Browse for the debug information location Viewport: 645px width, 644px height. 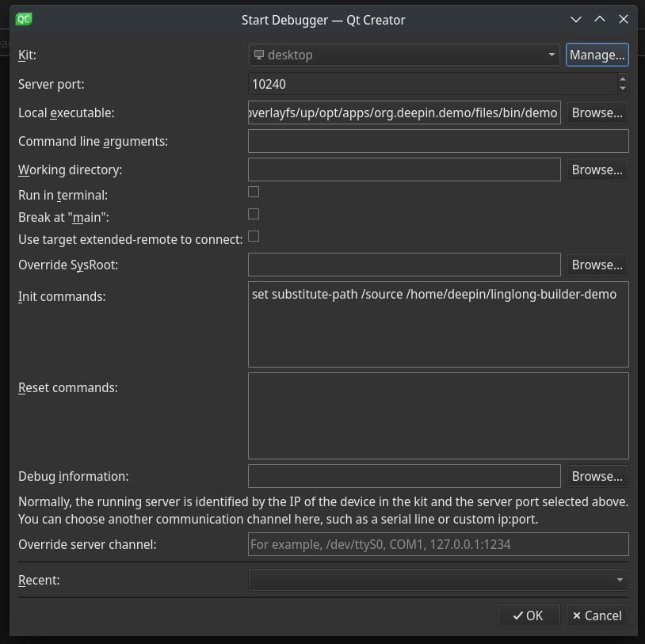tap(597, 476)
